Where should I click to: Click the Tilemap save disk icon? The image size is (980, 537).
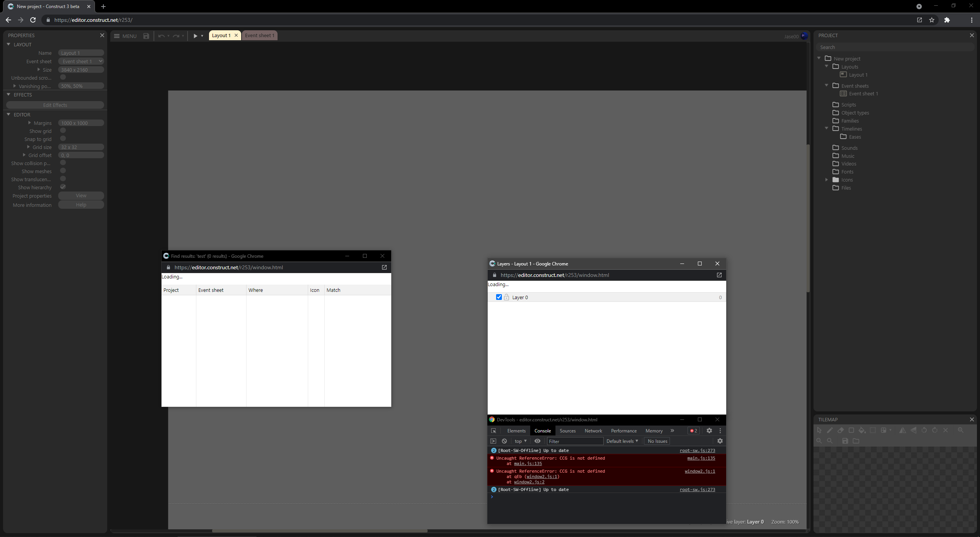(x=845, y=441)
